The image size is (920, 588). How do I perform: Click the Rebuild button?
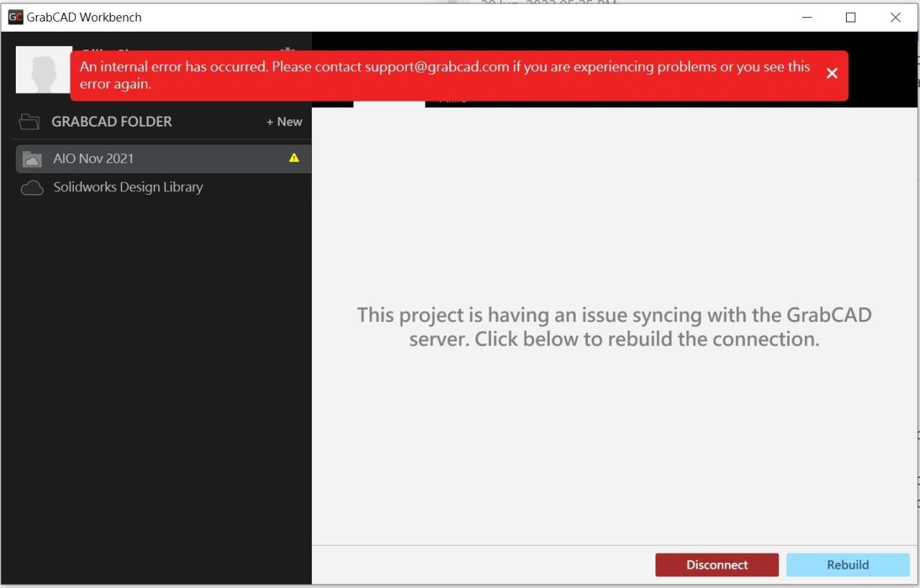click(847, 565)
